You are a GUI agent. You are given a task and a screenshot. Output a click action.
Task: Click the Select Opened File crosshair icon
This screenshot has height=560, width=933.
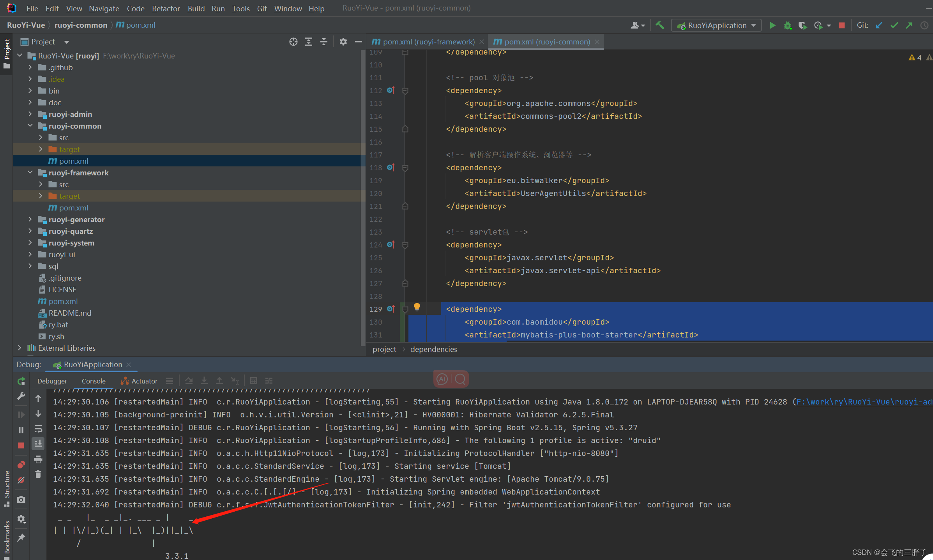tap(293, 42)
